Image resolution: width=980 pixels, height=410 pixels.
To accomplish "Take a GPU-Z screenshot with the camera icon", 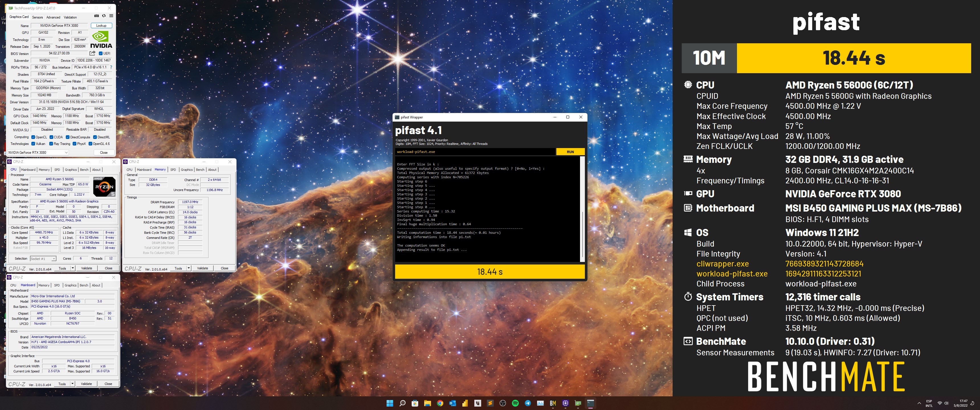I will click(x=97, y=16).
